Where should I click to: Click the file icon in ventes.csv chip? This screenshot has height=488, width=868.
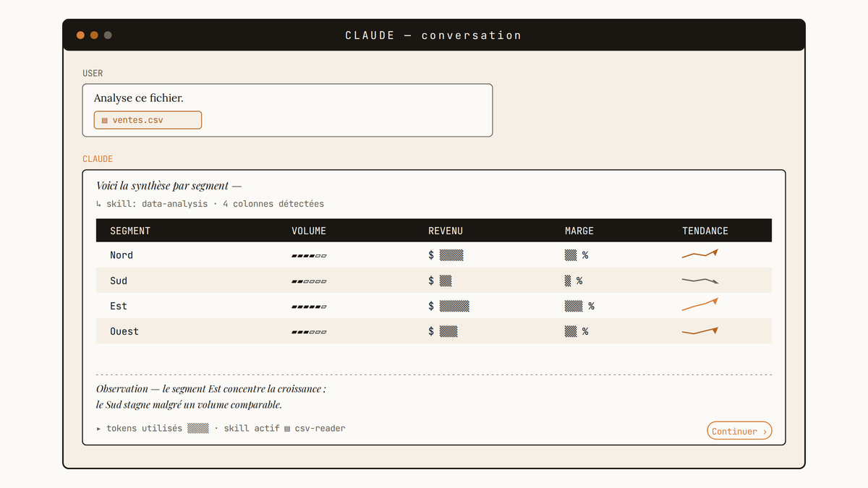pos(105,121)
